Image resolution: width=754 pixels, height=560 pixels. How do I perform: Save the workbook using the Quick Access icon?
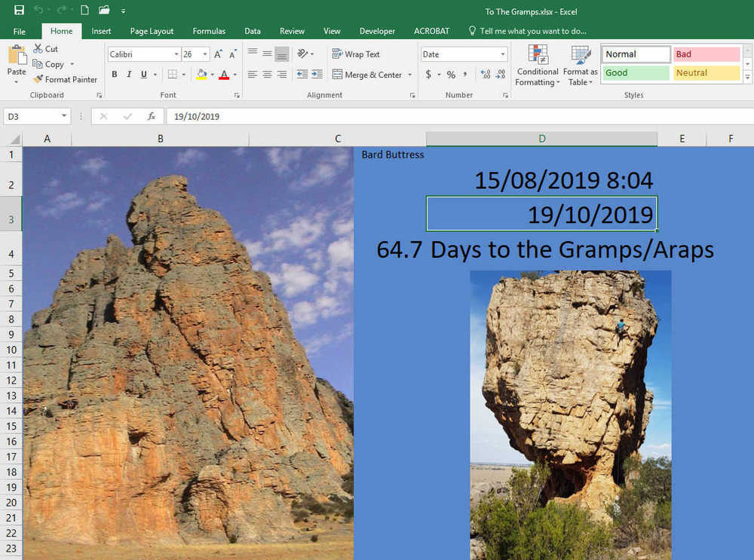[19, 11]
